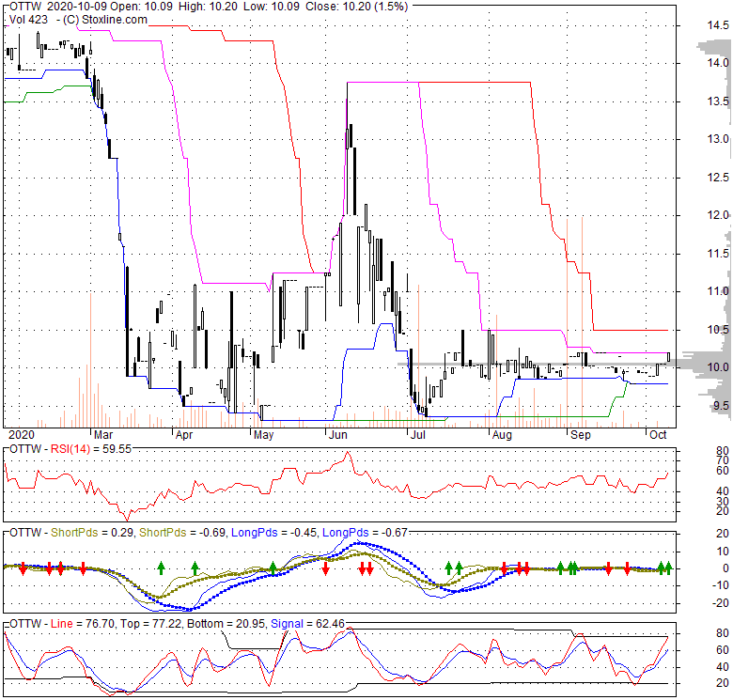Screen dimensions: 733x700
Task: Select the 'Jun' month on the time axis
Action: pyautogui.click(x=338, y=435)
